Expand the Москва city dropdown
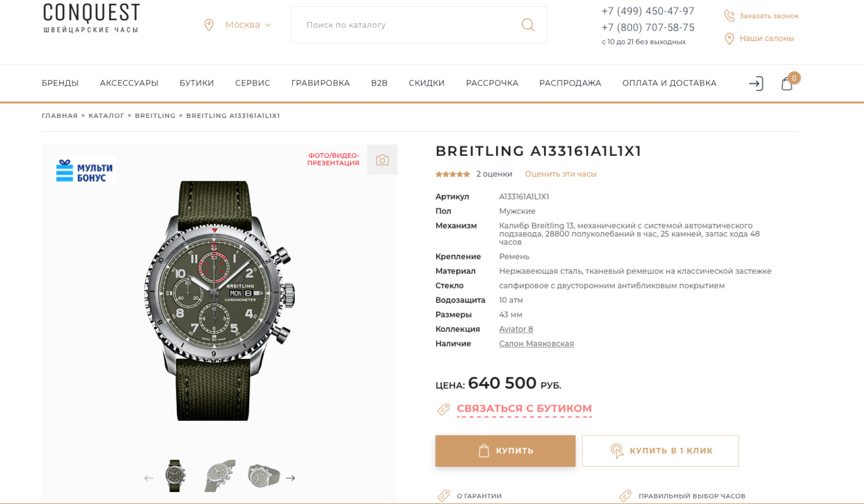 (238, 25)
